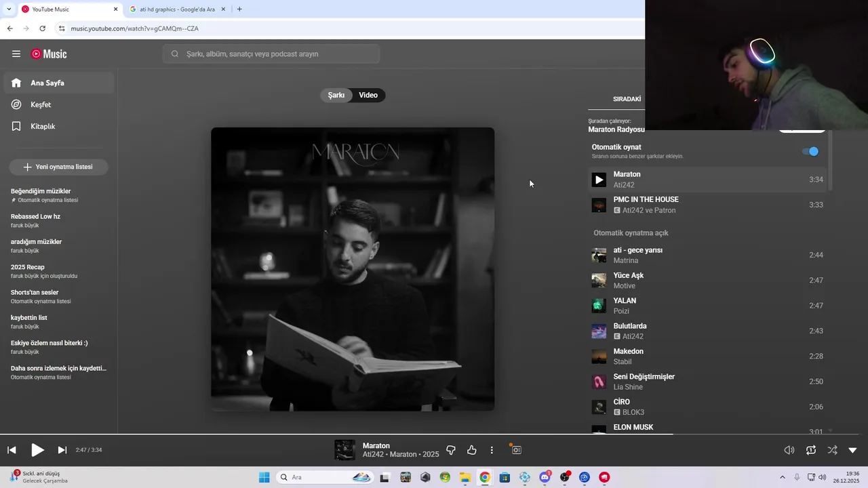Select the SIRADAKİ tab
Viewport: 868px width, 488px height.
coord(627,99)
